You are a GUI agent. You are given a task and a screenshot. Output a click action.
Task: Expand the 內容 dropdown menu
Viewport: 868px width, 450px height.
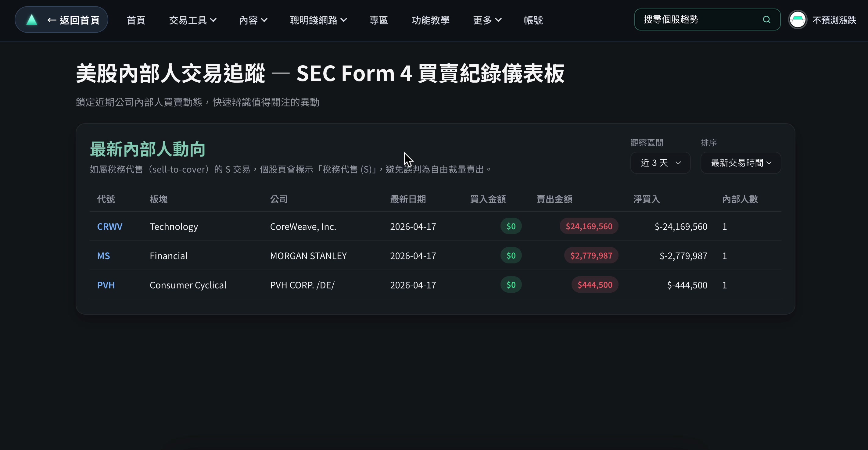click(253, 20)
